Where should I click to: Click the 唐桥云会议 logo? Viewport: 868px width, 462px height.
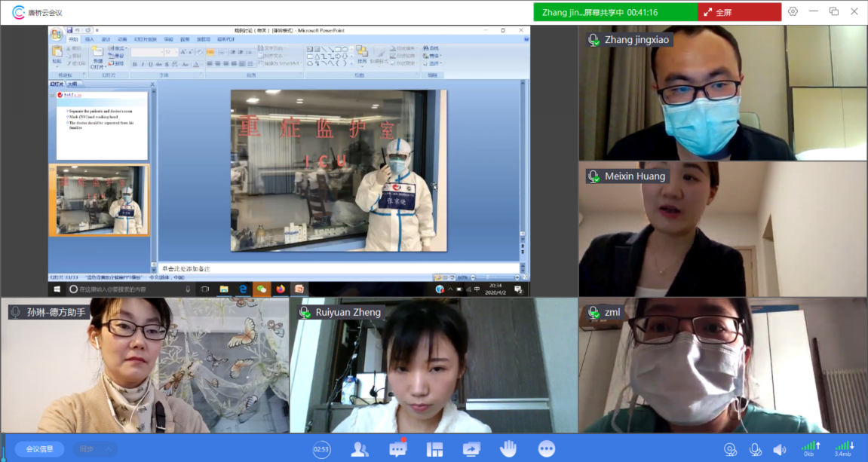37,12
